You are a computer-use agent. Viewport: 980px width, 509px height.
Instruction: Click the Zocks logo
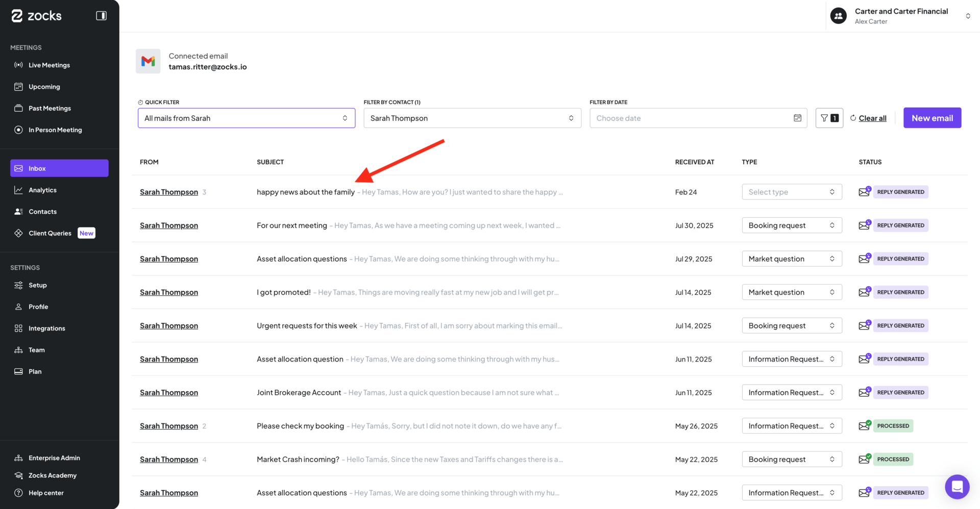[x=37, y=16]
